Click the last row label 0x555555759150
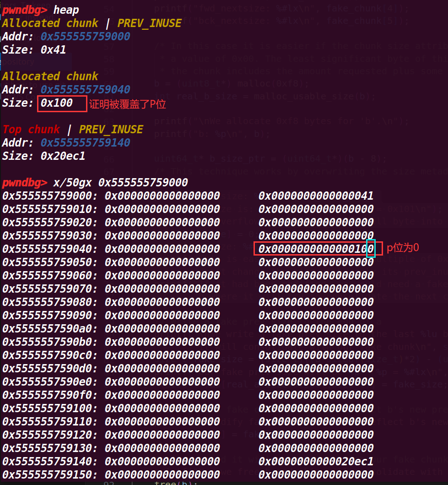The width and height of the screenshot is (448, 485). (x=49, y=474)
